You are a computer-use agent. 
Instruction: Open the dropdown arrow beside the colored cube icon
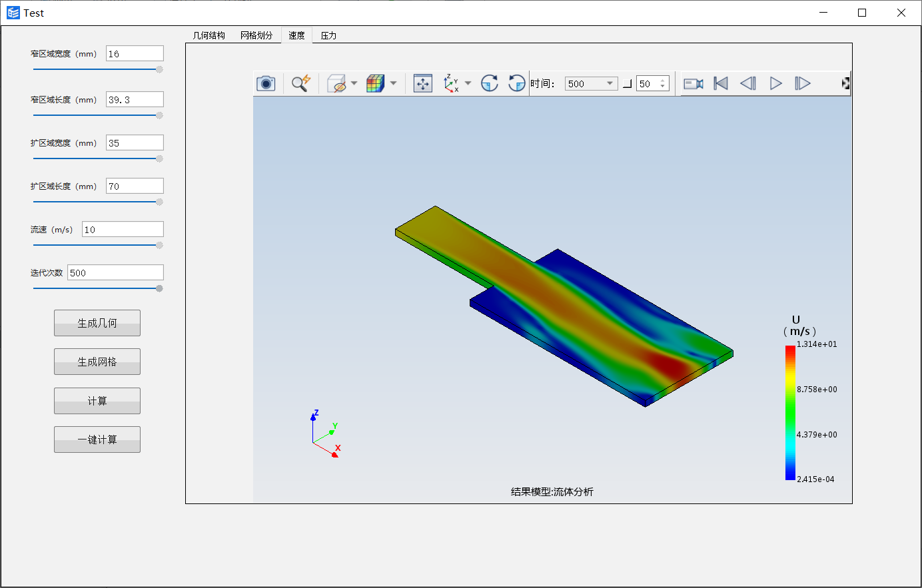[393, 83]
